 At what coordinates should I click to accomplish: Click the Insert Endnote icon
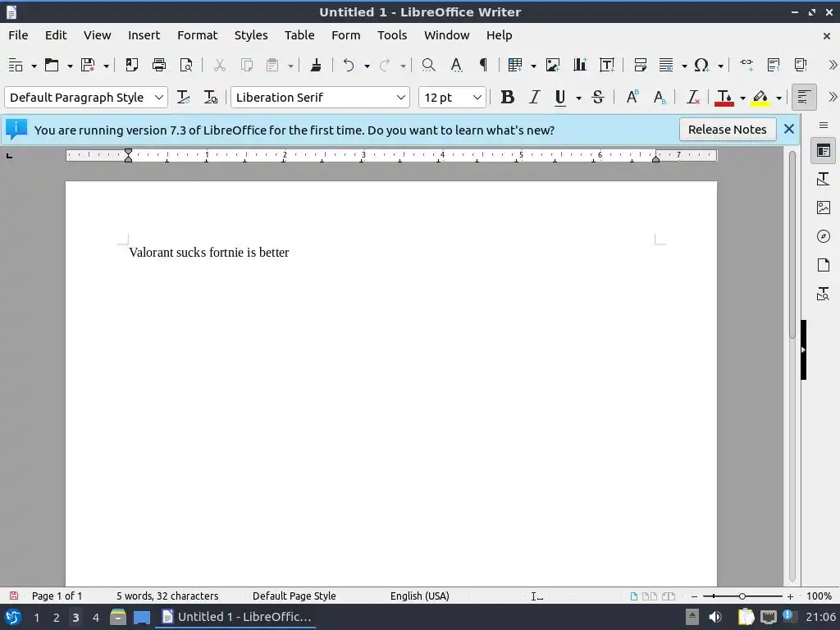(801, 66)
